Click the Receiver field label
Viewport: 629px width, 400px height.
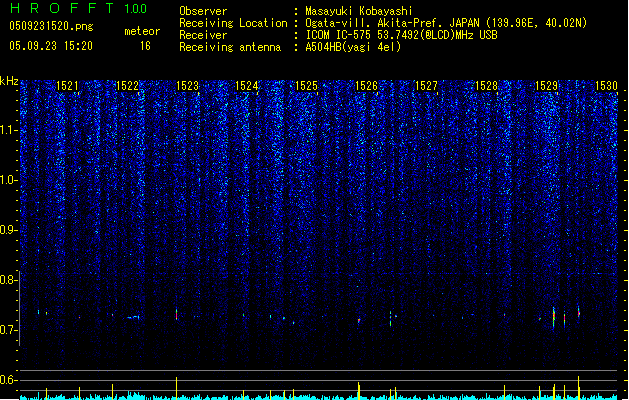[203, 35]
